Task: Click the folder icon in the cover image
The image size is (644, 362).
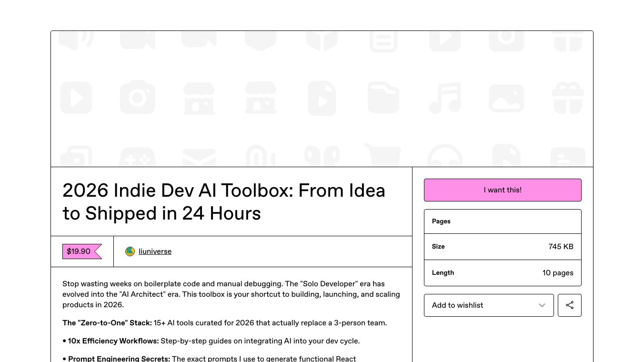Action: click(x=383, y=98)
